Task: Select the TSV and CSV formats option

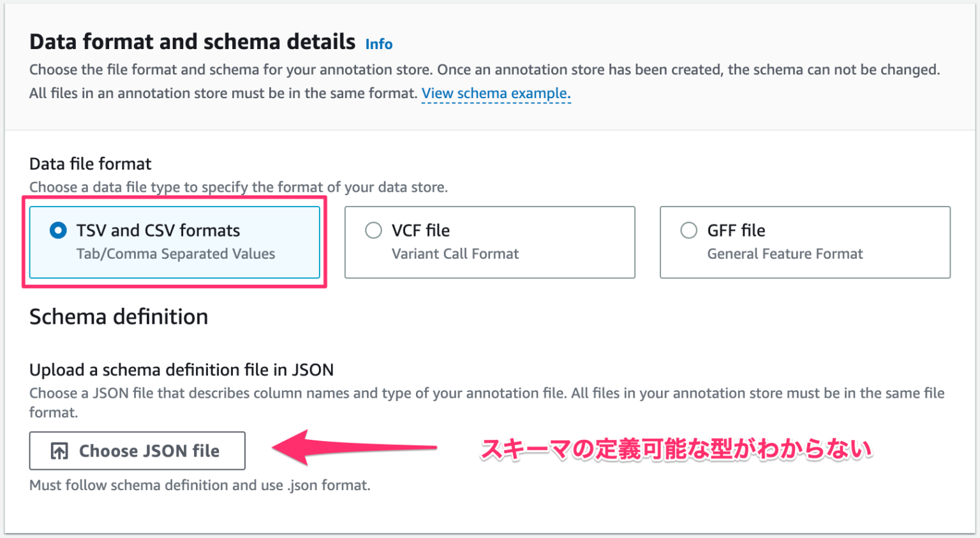Action: [57, 230]
